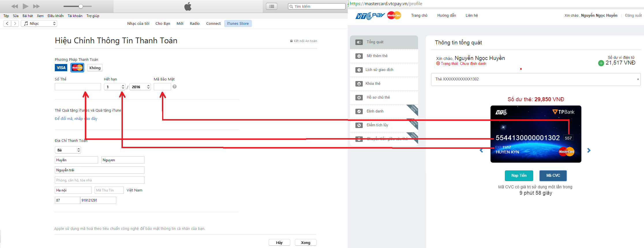Viewport: 644px width, 248px height.
Task: Open the expiry year 2016 dropdown
Action: pyautogui.click(x=140, y=87)
